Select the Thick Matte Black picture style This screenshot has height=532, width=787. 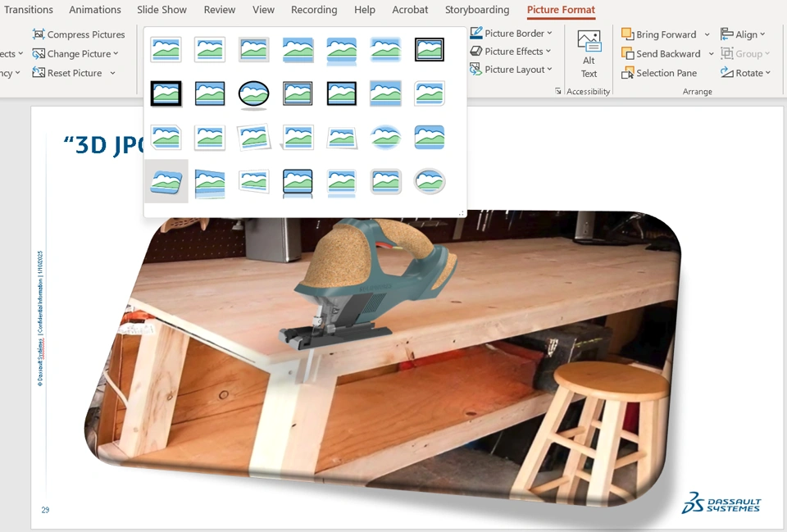coord(166,93)
